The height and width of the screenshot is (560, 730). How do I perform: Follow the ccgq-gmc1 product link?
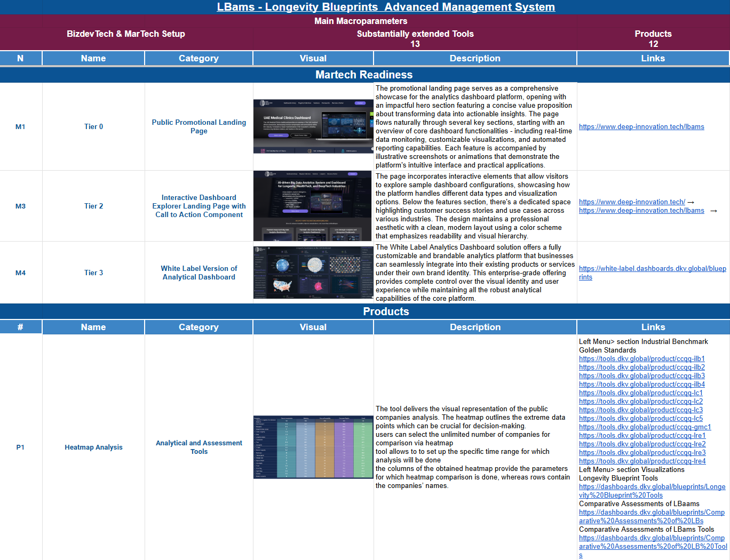tap(645, 427)
